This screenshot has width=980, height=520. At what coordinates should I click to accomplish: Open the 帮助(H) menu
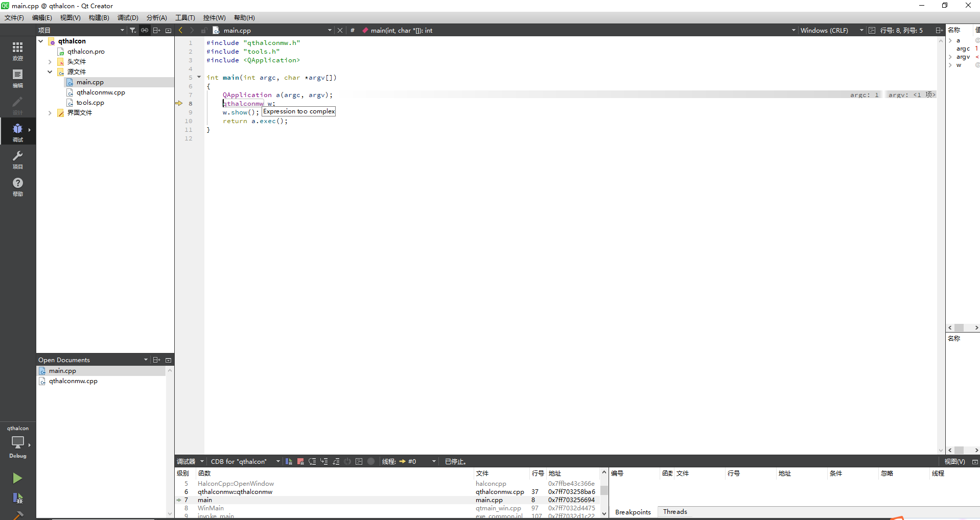click(244, 17)
